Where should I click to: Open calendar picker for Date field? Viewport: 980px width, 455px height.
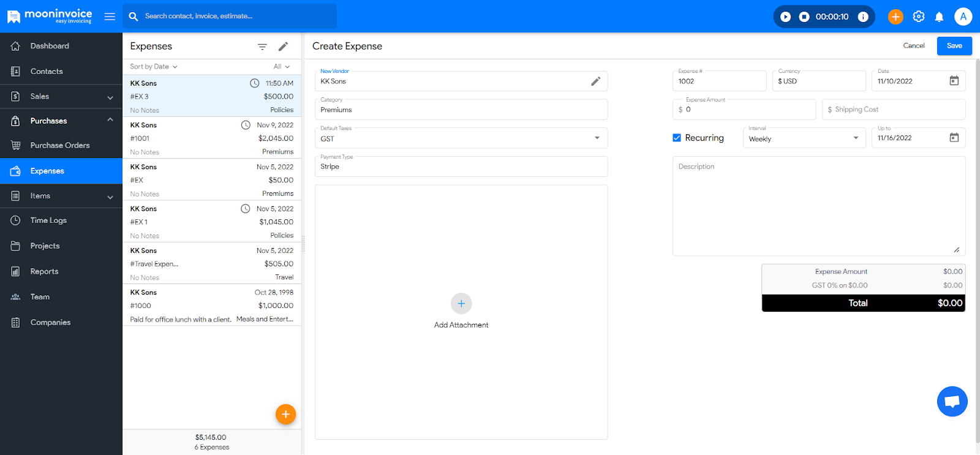tap(954, 81)
